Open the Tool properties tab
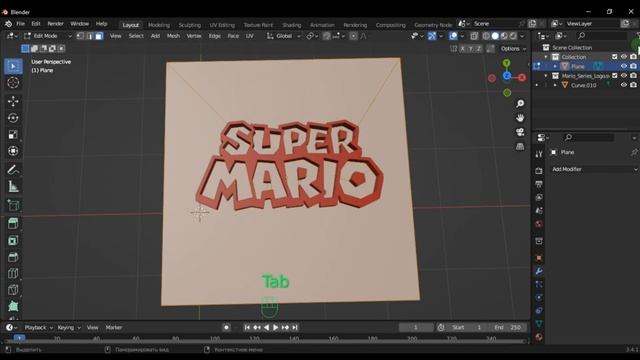This screenshot has width=640, height=360. pyautogui.click(x=539, y=154)
